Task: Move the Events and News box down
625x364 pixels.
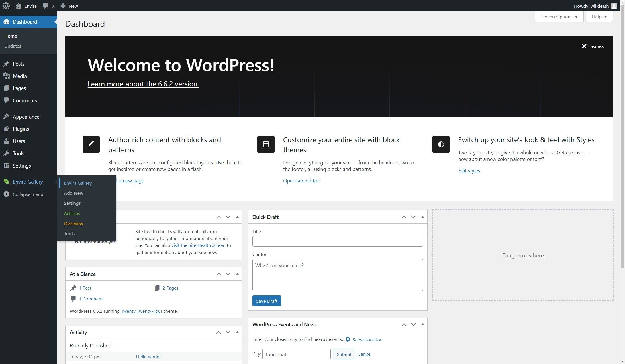Action: (x=413, y=325)
